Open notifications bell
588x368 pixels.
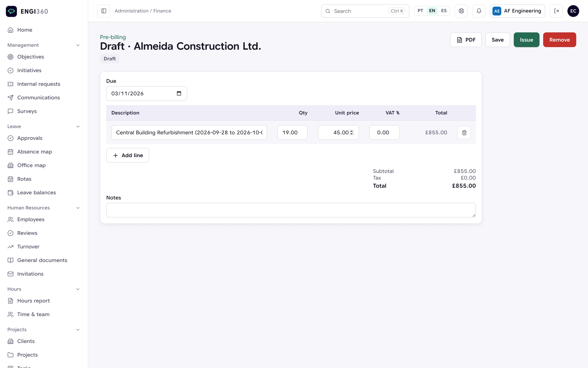[x=479, y=11]
